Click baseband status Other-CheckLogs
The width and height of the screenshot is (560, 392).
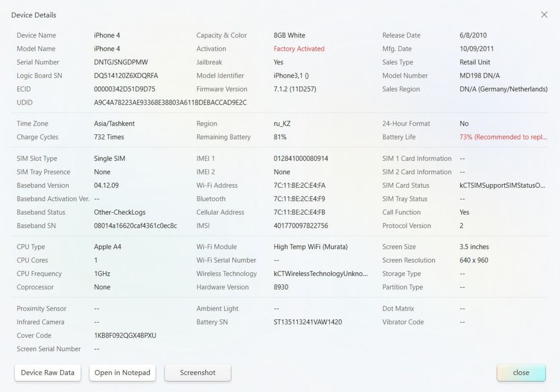(120, 212)
